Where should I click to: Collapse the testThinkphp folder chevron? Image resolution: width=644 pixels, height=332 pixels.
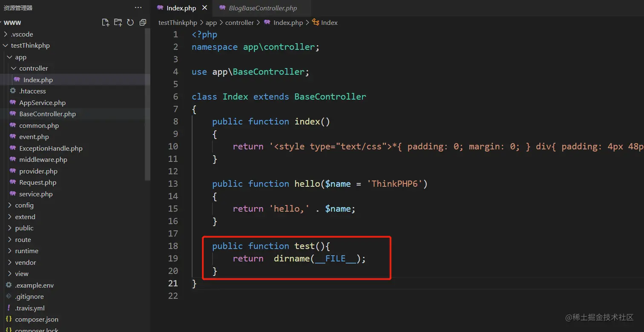pyautogui.click(x=6, y=46)
